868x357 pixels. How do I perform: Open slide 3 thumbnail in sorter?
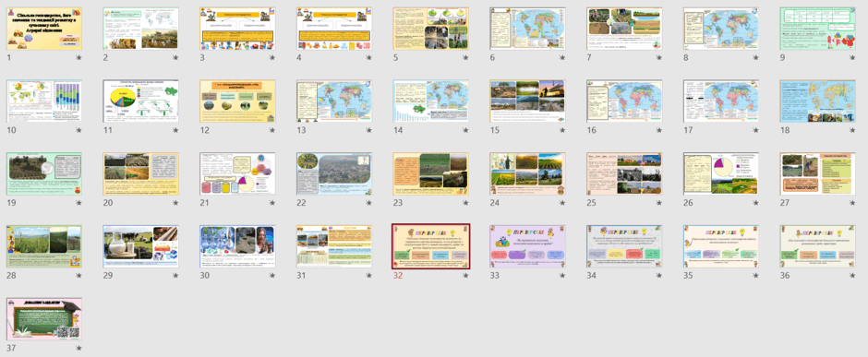coord(237,29)
